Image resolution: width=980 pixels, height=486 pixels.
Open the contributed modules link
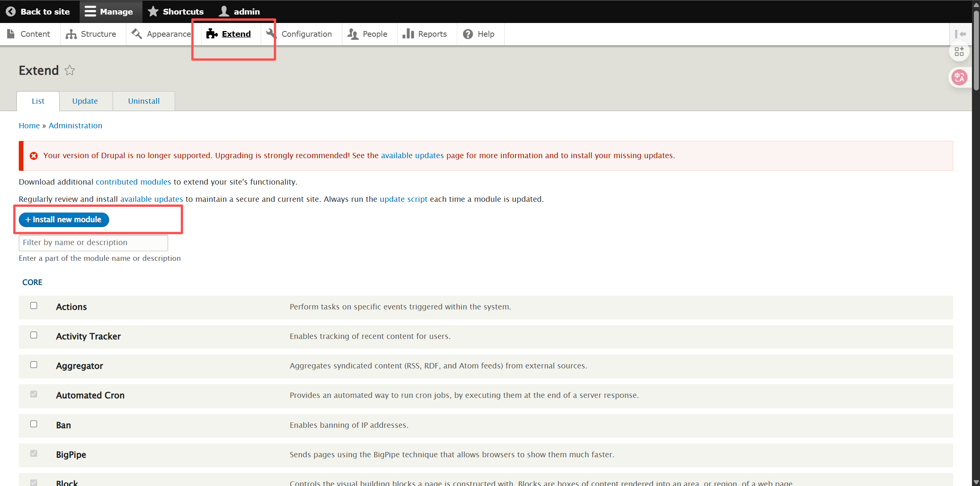(x=133, y=182)
